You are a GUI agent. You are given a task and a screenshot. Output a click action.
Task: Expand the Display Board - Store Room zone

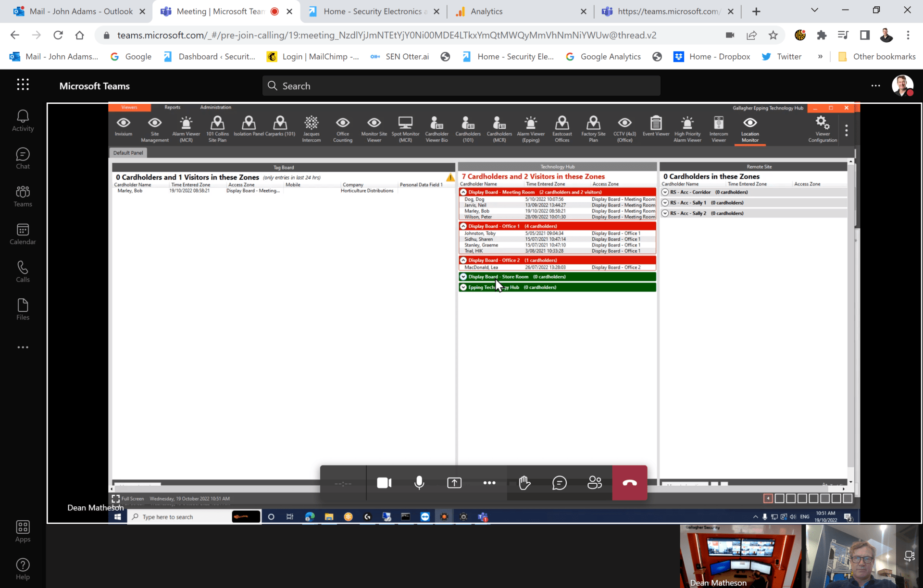pos(463,276)
